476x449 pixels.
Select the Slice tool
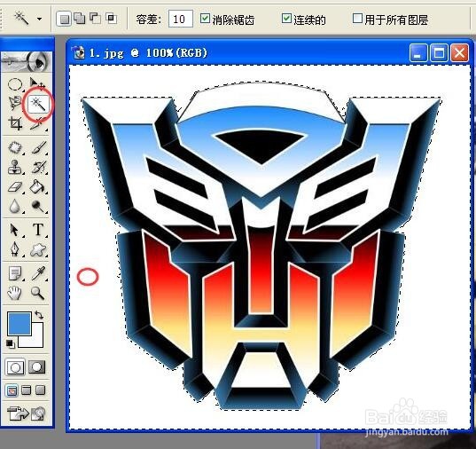pos(37,123)
